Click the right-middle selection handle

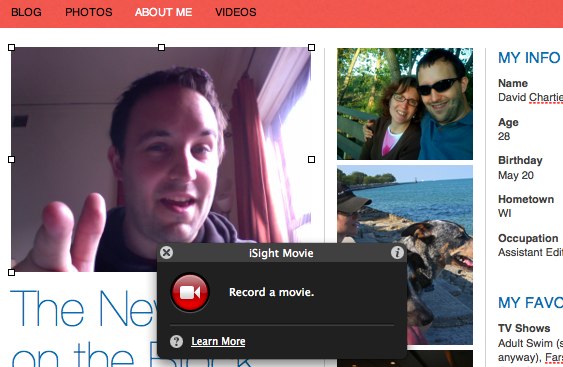tap(312, 159)
